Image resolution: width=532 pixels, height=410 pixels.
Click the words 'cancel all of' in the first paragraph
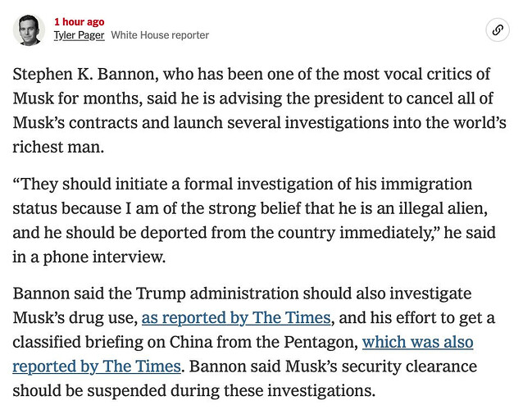pyautogui.click(x=449, y=98)
